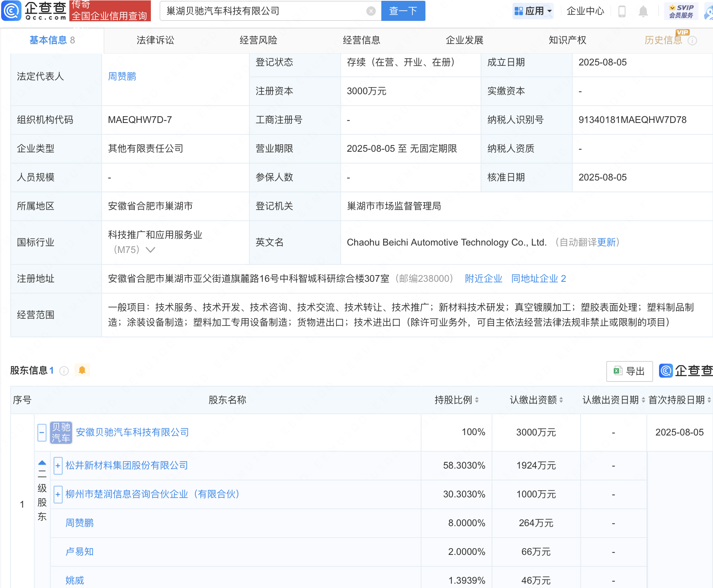Image resolution: width=713 pixels, height=588 pixels.
Task: Open the mobile phone icon in header
Action: [x=622, y=11]
